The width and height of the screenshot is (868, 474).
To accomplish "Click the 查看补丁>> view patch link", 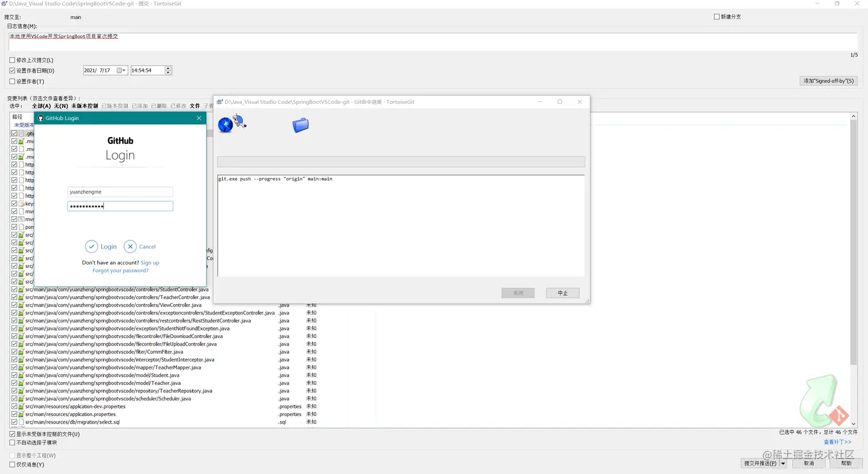I will [x=838, y=442].
